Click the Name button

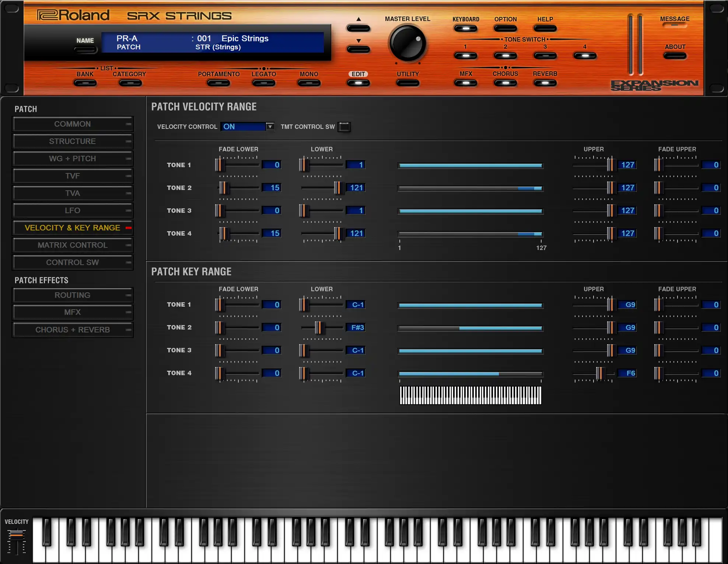tap(85, 50)
